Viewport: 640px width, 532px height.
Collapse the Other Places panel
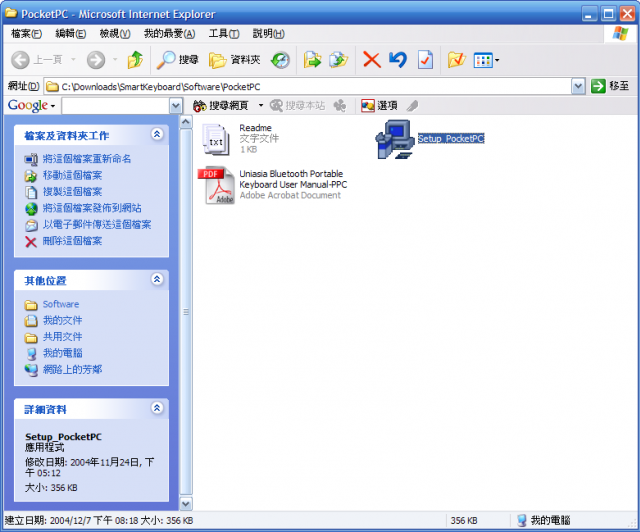[157, 279]
